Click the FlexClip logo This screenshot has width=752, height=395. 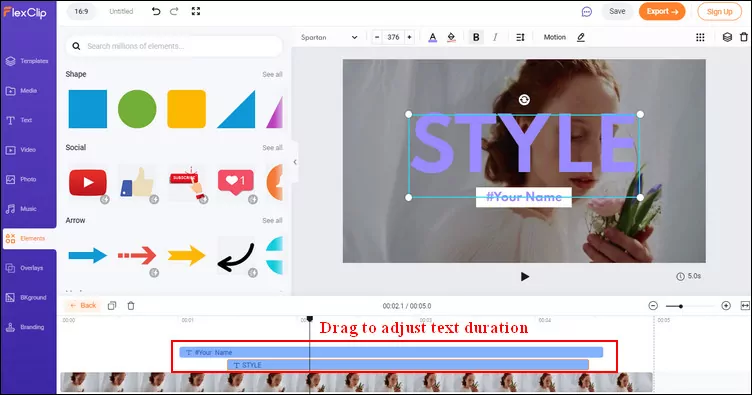[25, 12]
